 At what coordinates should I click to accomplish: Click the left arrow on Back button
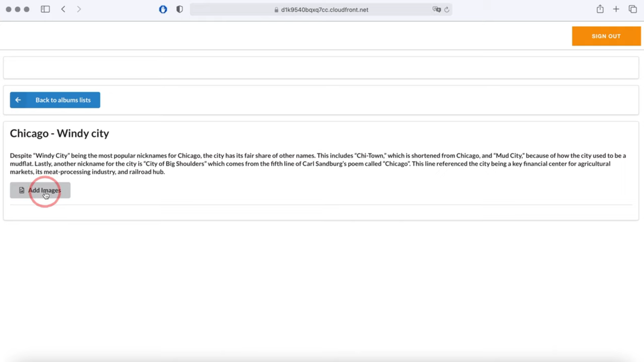pos(18,100)
